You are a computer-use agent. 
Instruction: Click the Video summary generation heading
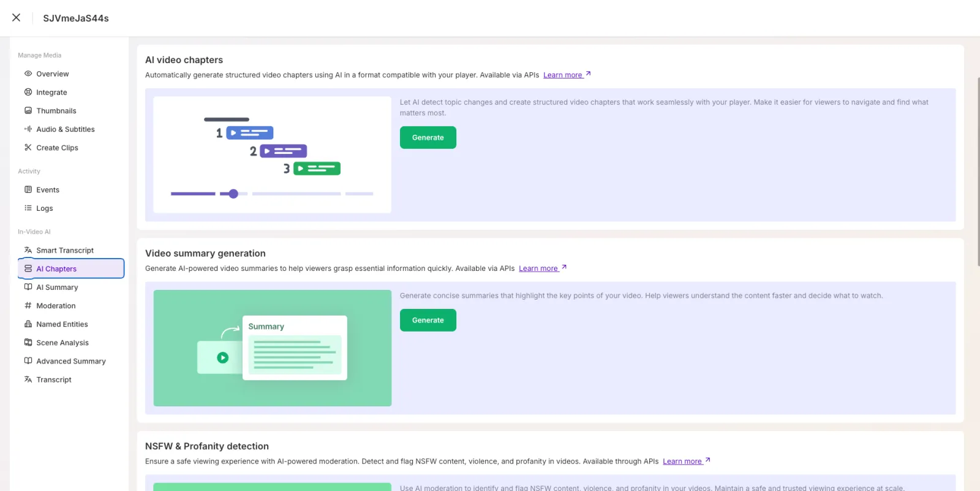205,253
